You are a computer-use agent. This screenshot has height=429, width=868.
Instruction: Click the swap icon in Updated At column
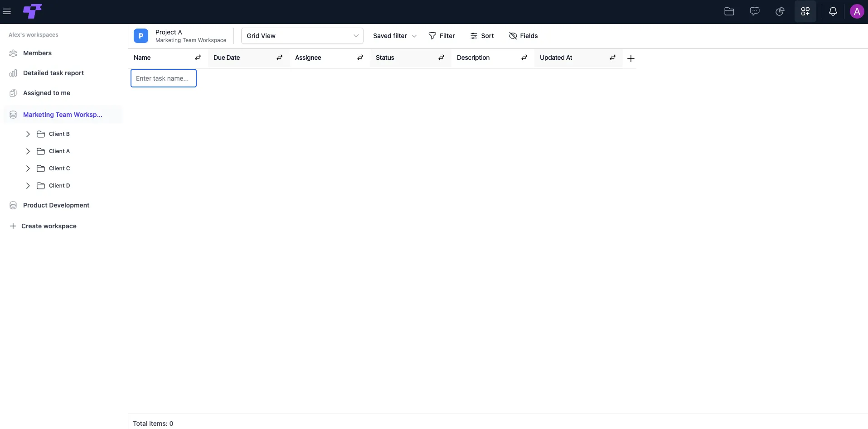613,58
